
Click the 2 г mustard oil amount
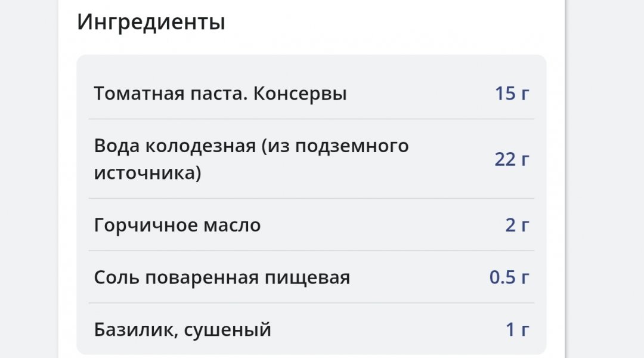(x=517, y=226)
